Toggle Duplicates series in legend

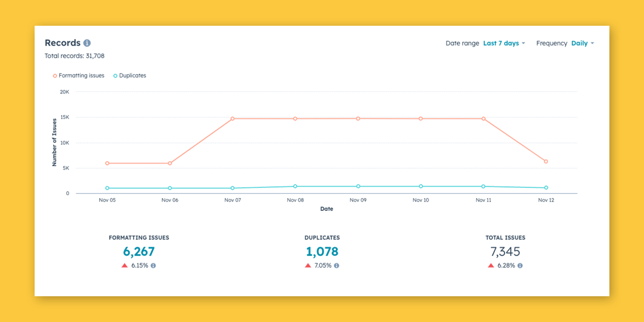[129, 76]
